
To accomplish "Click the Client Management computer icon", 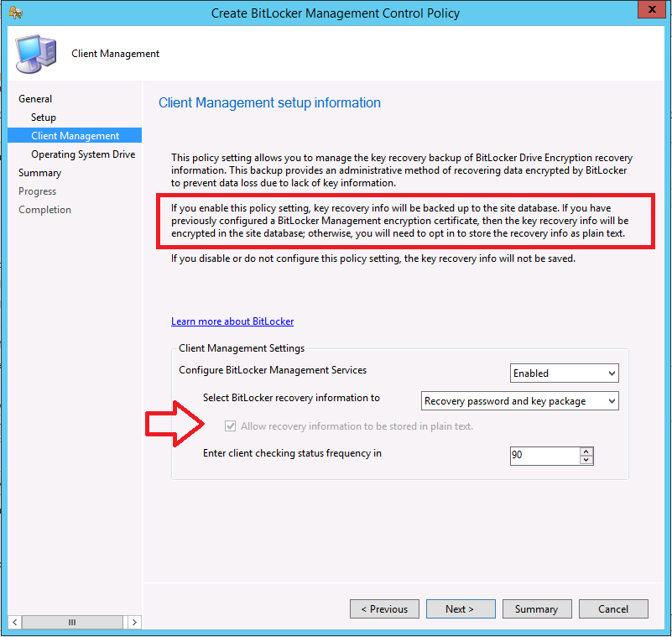I will click(x=36, y=54).
